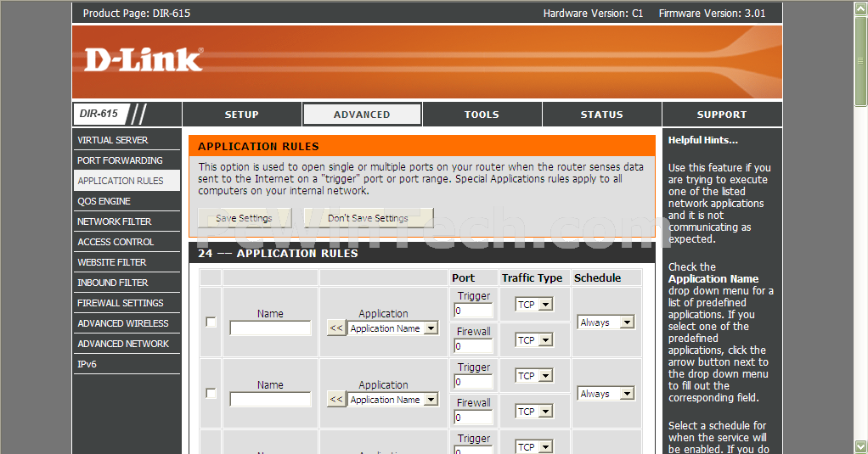
Task: Open second rule's Trigger traffic type dropdown
Action: [x=534, y=376]
